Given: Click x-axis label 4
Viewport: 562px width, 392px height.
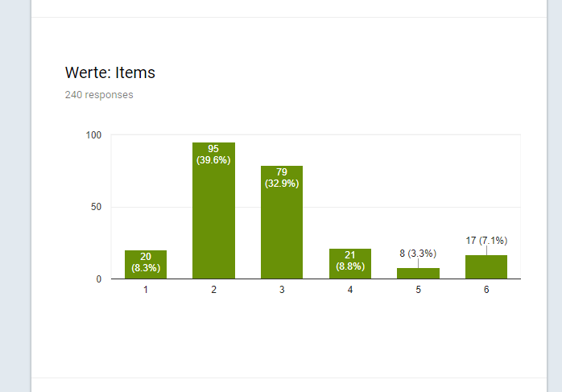Looking at the screenshot, I should point(350,290).
